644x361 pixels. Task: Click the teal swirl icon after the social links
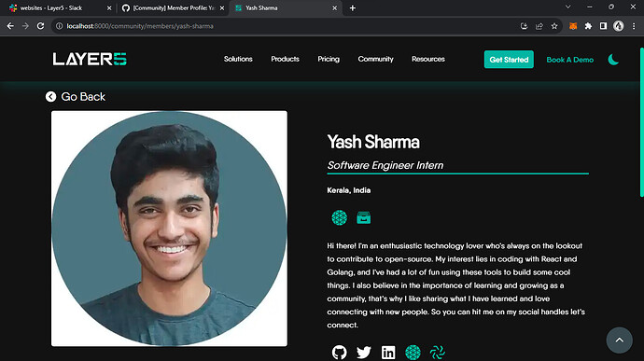point(438,352)
